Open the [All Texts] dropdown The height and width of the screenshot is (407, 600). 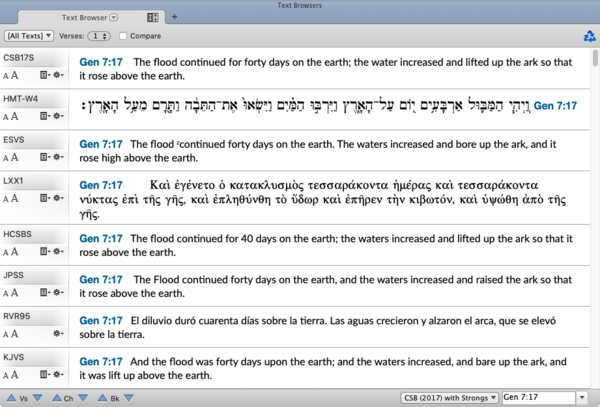pos(29,36)
